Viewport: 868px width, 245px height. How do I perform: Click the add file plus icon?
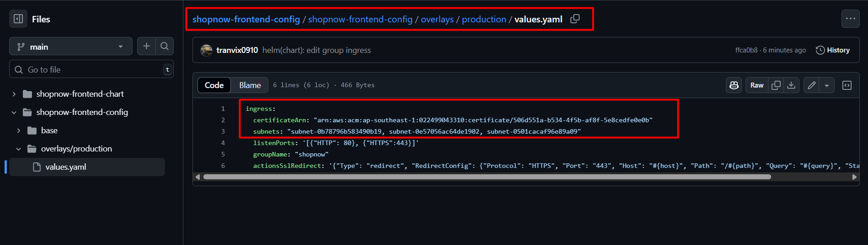coord(146,46)
